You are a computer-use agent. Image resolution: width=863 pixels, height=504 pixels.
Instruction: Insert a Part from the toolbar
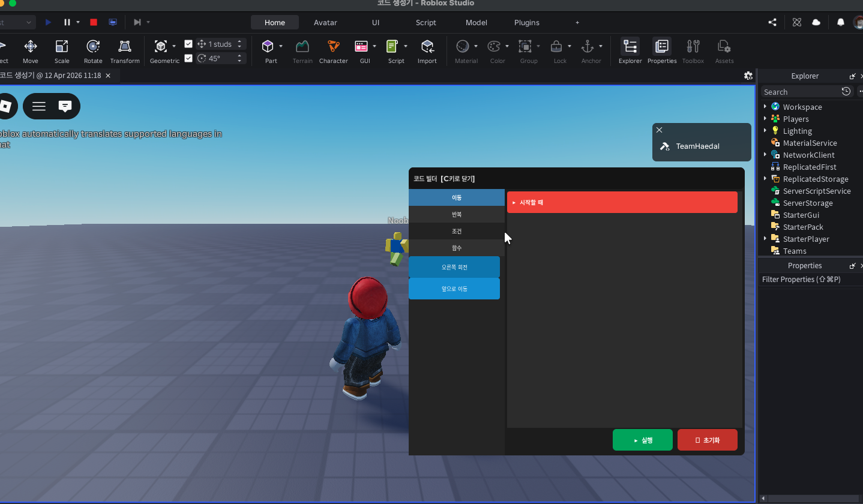coord(268,46)
